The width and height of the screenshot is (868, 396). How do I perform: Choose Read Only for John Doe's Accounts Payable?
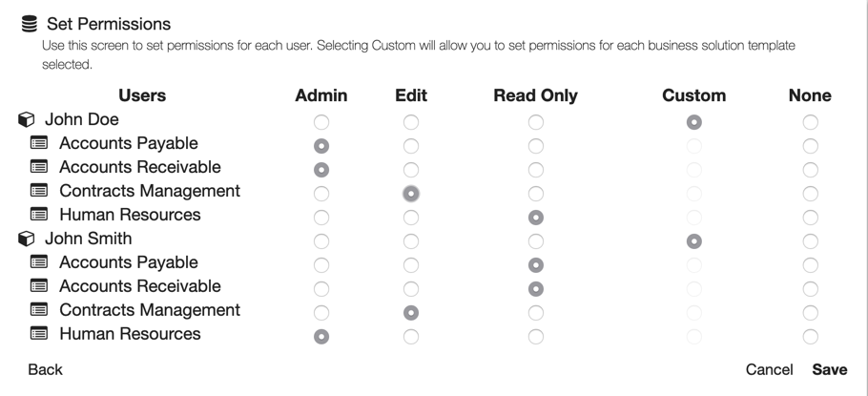[x=536, y=146]
